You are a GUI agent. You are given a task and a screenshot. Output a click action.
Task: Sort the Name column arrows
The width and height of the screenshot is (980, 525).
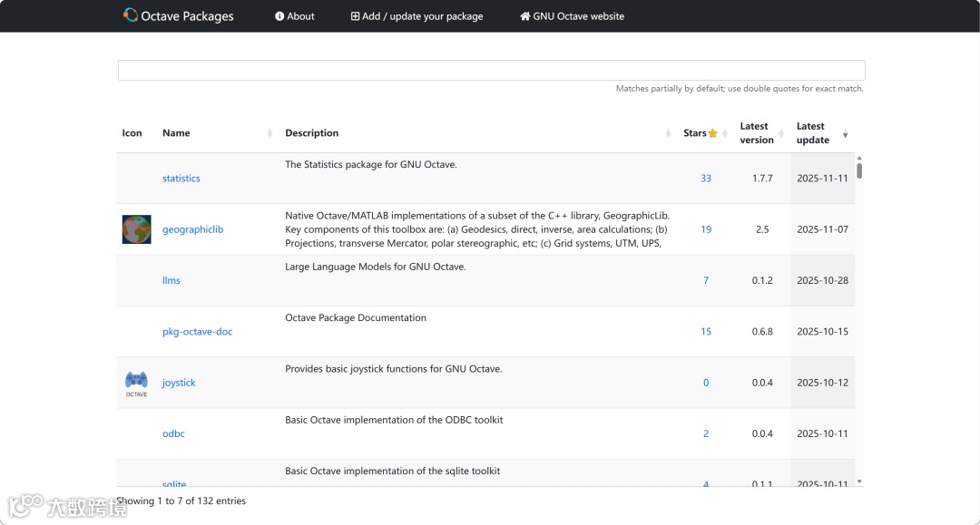[x=270, y=133]
